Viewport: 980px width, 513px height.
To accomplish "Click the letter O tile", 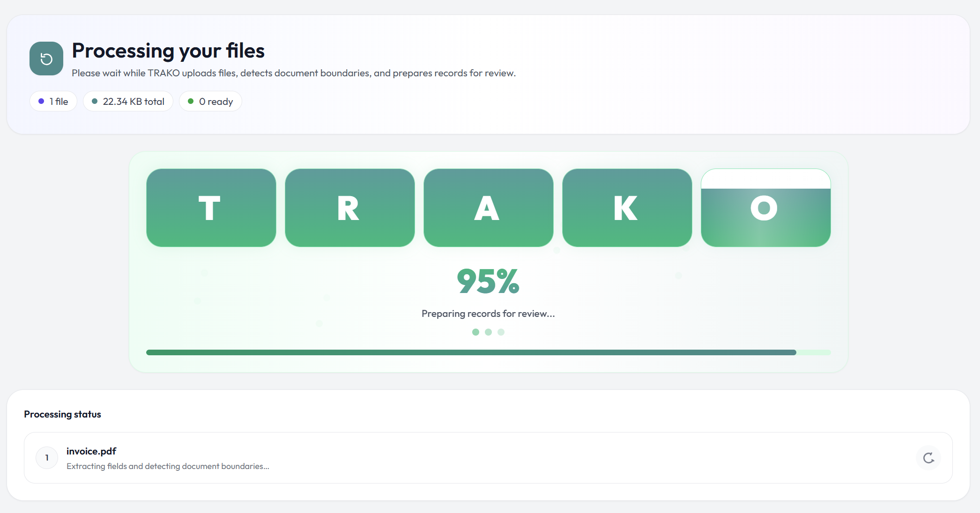I will tap(765, 208).
